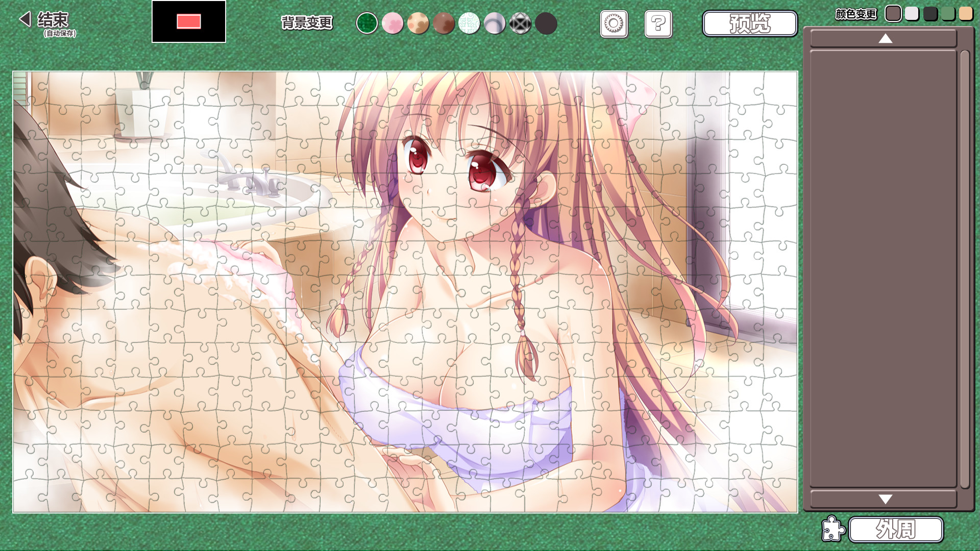Pick the peach tray color swatch
This screenshot has height=551, width=980.
click(x=965, y=13)
